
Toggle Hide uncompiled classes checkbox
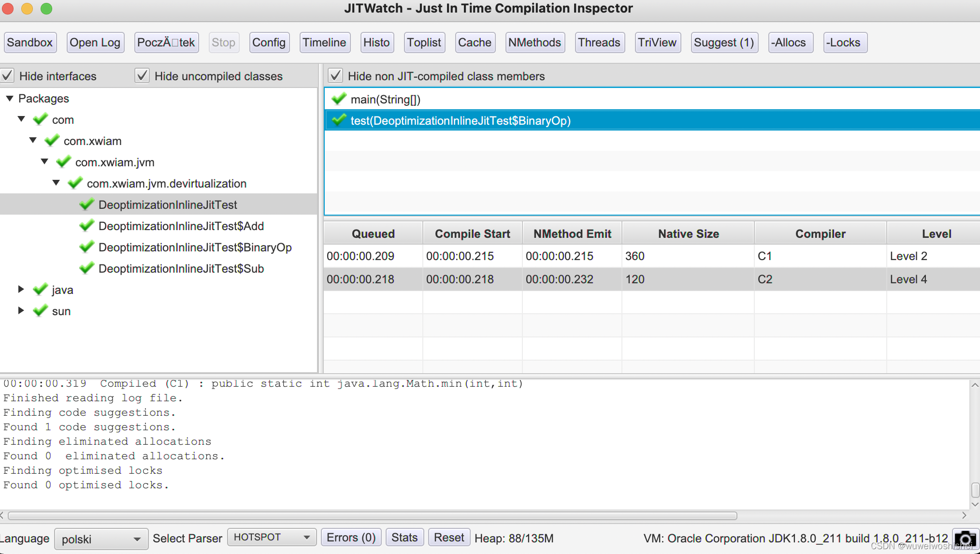(x=141, y=76)
